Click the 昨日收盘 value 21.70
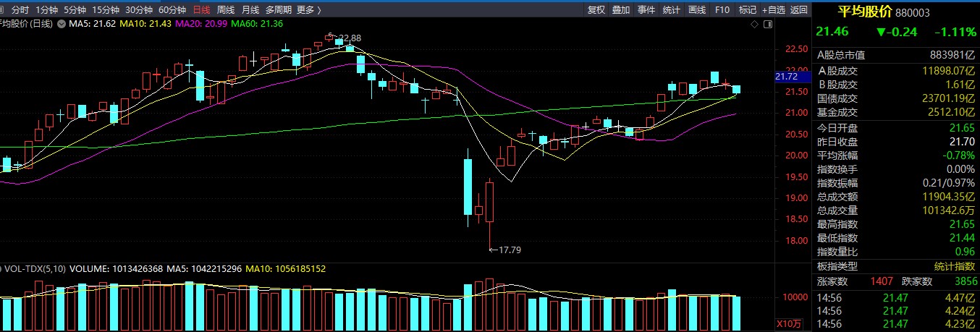This screenshot has width=980, height=332. click(963, 141)
